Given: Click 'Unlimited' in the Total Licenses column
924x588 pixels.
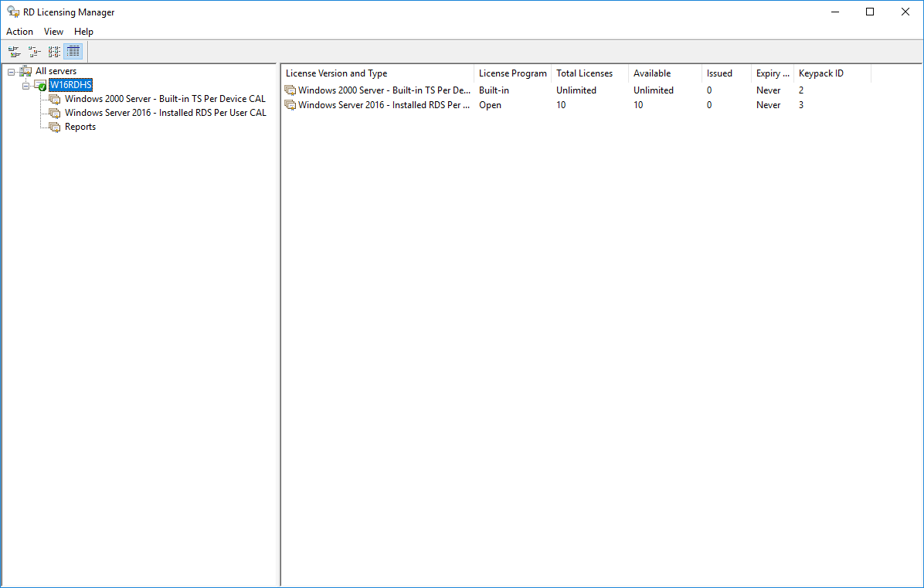Looking at the screenshot, I should pyautogui.click(x=576, y=90).
